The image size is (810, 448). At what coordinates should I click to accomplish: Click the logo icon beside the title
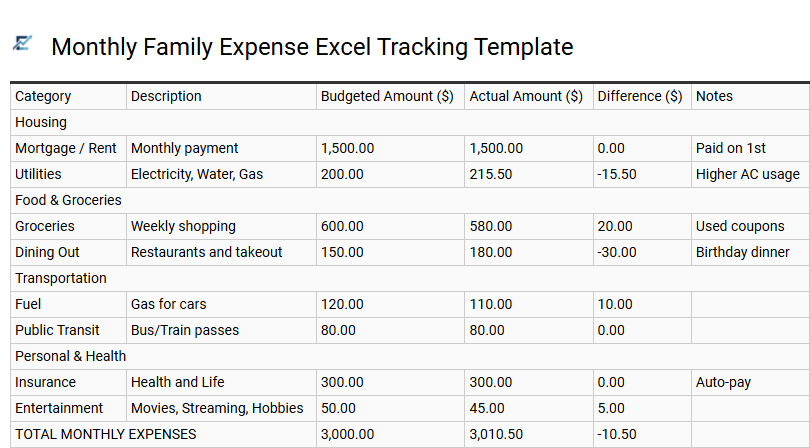coord(22,43)
